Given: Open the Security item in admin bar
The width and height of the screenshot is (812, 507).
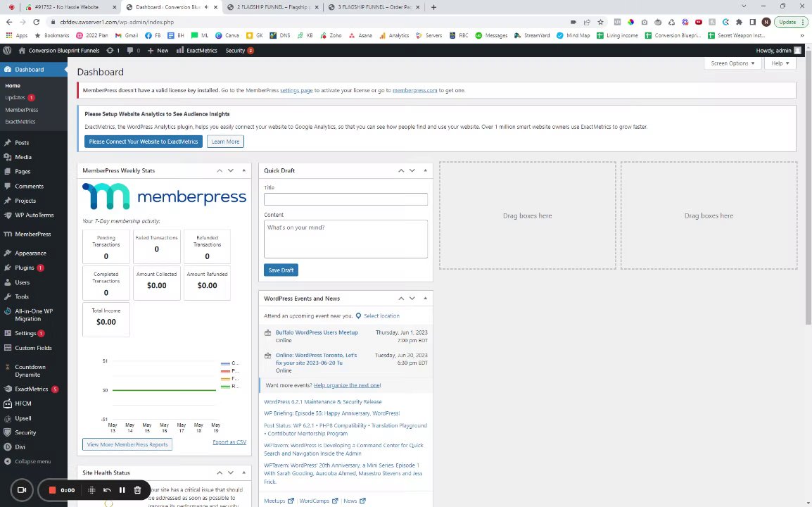Looking at the screenshot, I should coord(239,50).
